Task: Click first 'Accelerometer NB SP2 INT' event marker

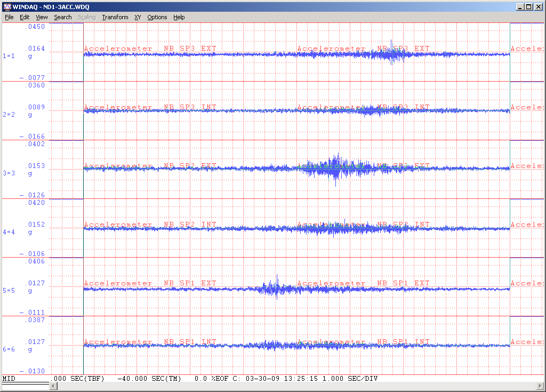Action: [x=150, y=225]
